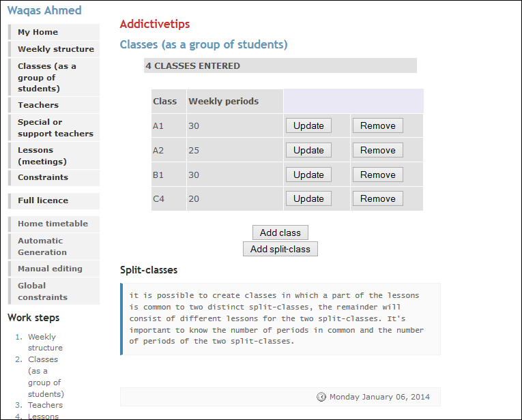The image size is (522, 420).
Task: Open Global constraints sidebar item
Action: point(54,291)
